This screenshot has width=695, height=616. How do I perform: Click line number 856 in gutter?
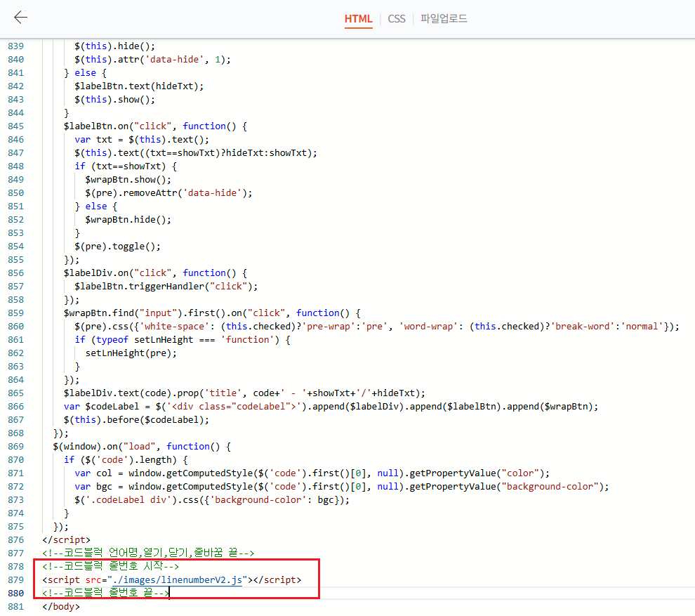(16, 273)
